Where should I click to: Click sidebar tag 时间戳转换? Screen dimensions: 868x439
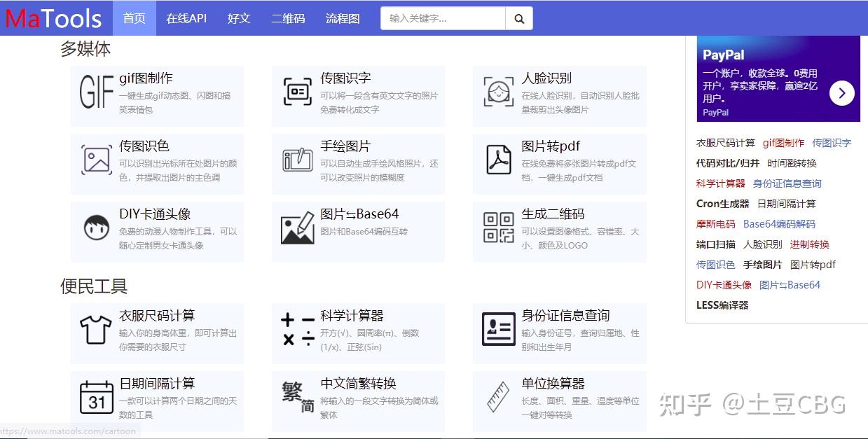click(x=792, y=163)
